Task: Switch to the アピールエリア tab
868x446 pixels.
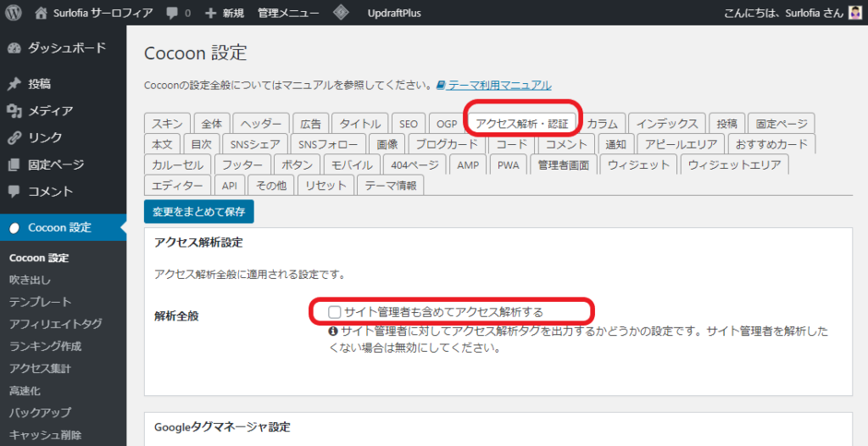Action: pos(681,144)
